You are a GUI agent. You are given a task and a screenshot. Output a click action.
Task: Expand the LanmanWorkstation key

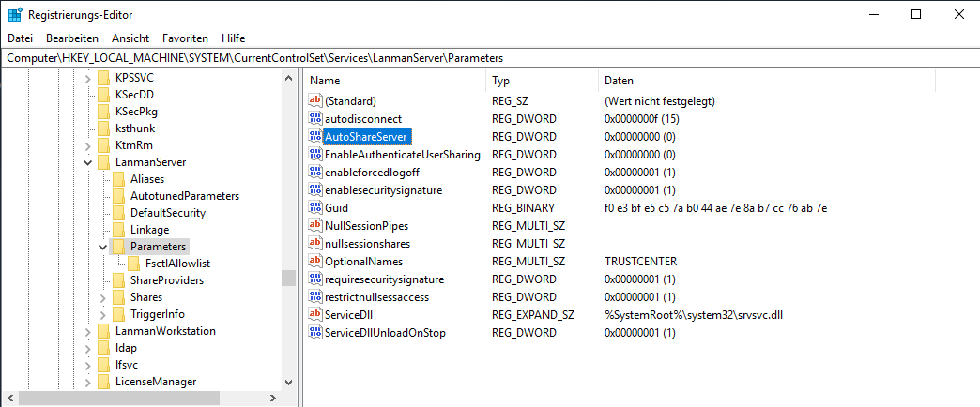87,332
